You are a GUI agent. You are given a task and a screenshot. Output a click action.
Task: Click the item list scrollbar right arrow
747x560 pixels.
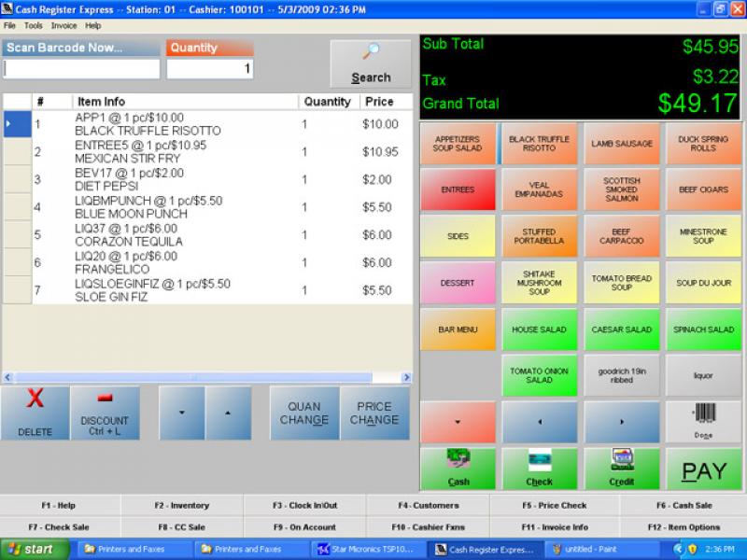pos(406,378)
